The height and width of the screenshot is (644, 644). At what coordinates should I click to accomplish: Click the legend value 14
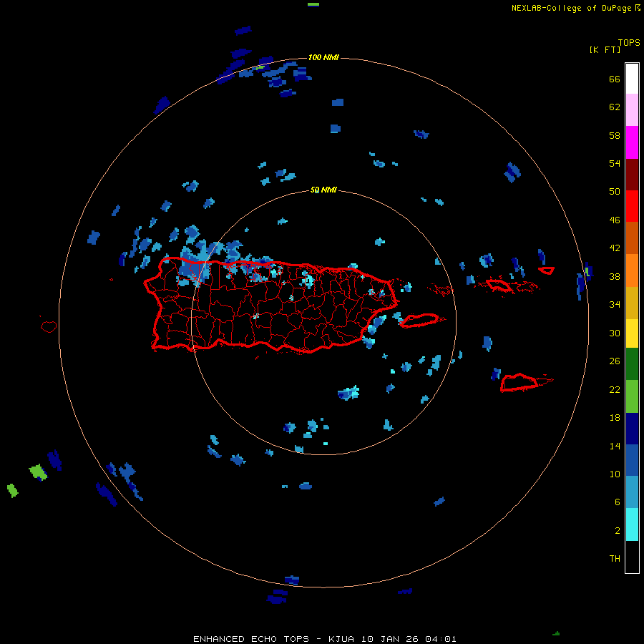[615, 446]
